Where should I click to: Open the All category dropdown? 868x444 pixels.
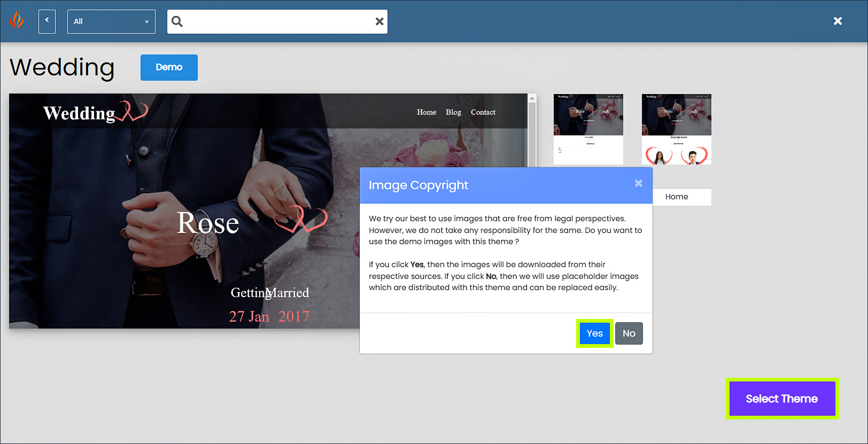[x=111, y=21]
